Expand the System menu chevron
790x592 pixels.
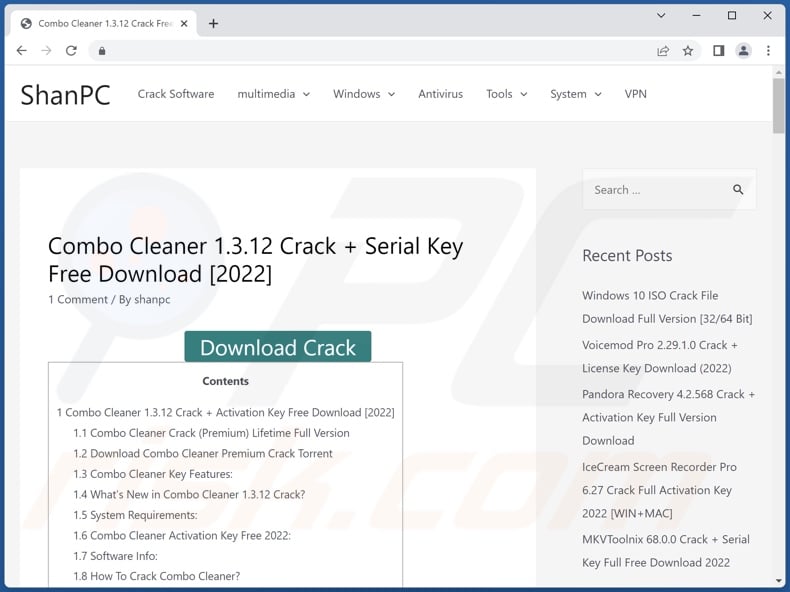click(598, 94)
